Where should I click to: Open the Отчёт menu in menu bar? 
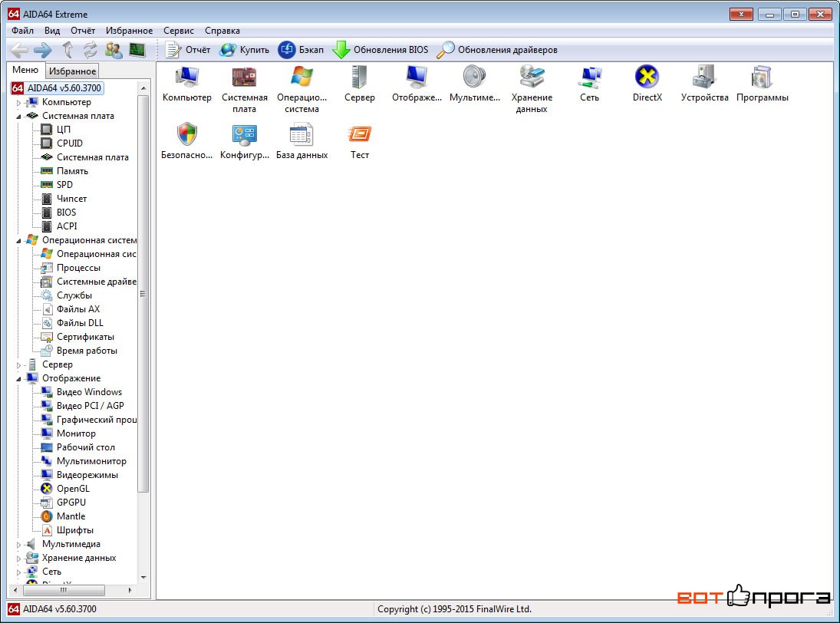point(83,31)
